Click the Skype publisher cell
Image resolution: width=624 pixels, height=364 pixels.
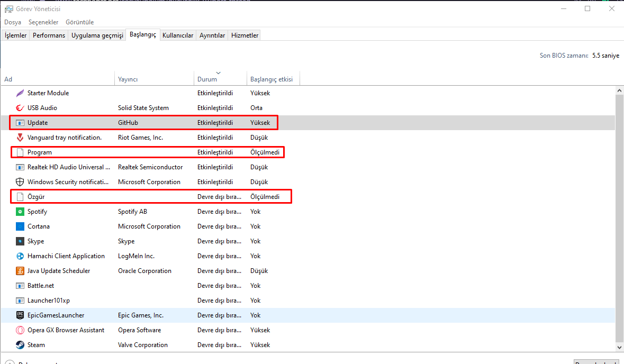126,241
